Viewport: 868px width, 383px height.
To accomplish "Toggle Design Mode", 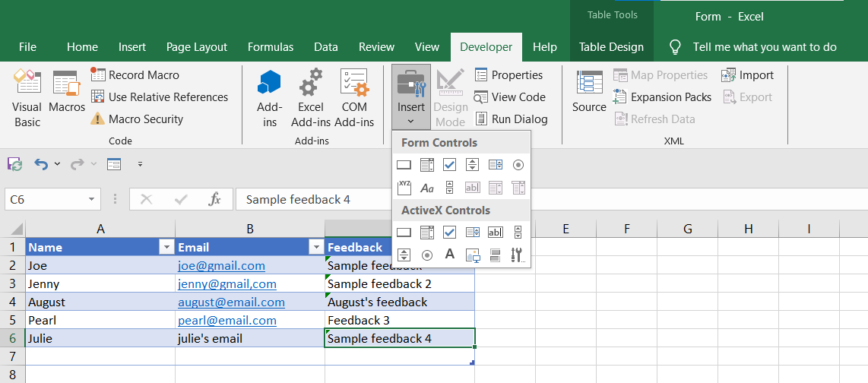I will [x=450, y=99].
